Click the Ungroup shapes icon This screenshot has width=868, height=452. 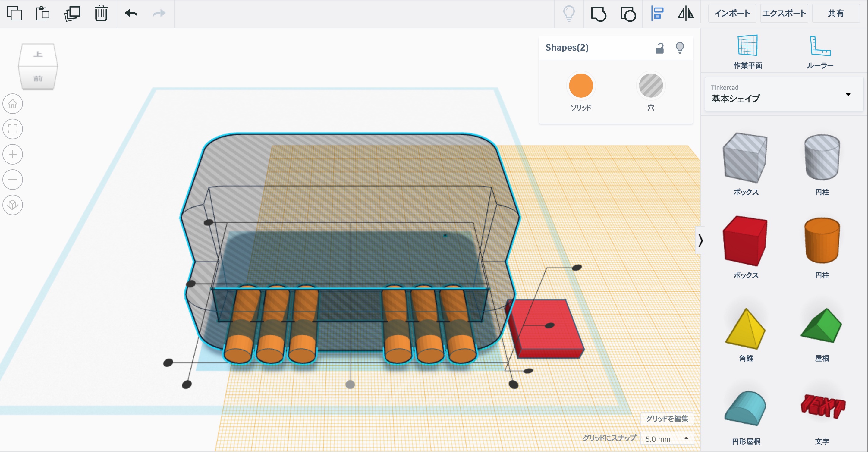(x=628, y=14)
